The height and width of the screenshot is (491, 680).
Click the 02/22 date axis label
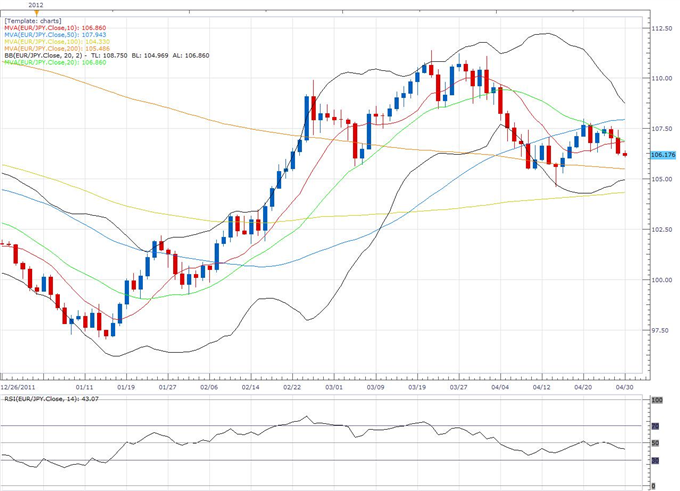[292, 387]
